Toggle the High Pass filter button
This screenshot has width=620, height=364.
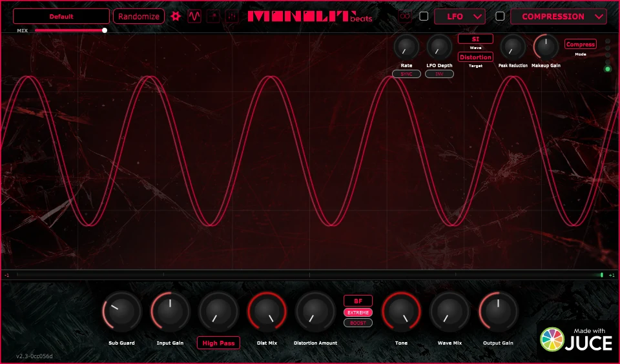219,343
